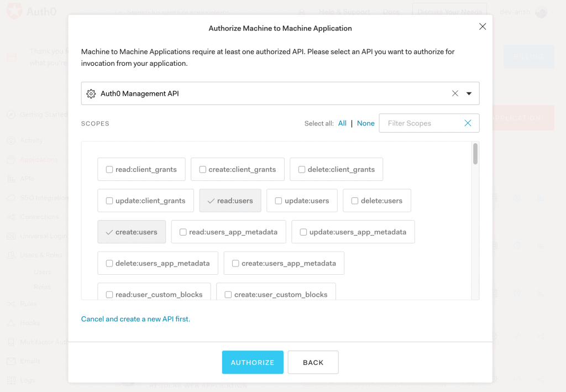Click the scopes list scrollbar
This screenshot has height=392, width=566.
(475, 154)
